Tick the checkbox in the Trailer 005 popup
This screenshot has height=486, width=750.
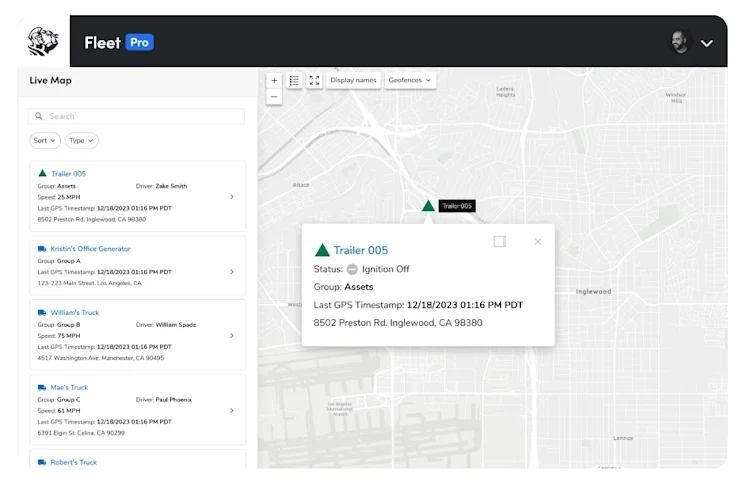(500, 242)
